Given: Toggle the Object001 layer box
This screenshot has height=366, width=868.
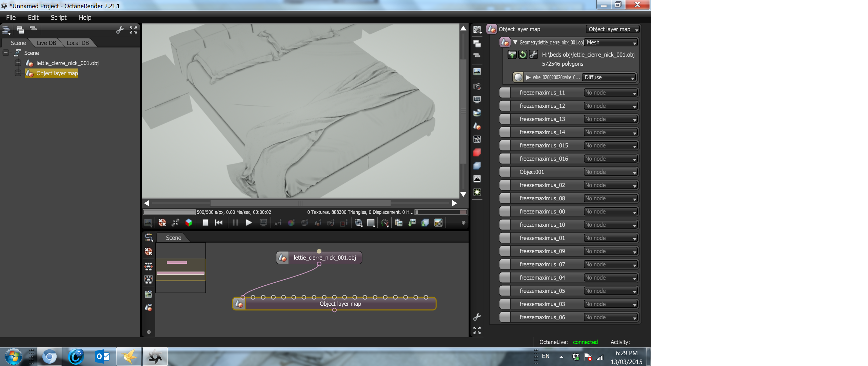Looking at the screenshot, I should click(505, 172).
